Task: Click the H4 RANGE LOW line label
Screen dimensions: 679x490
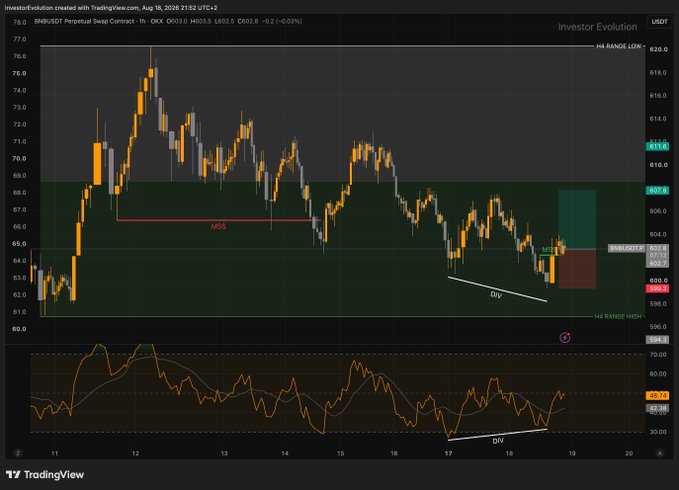Action: [618, 46]
